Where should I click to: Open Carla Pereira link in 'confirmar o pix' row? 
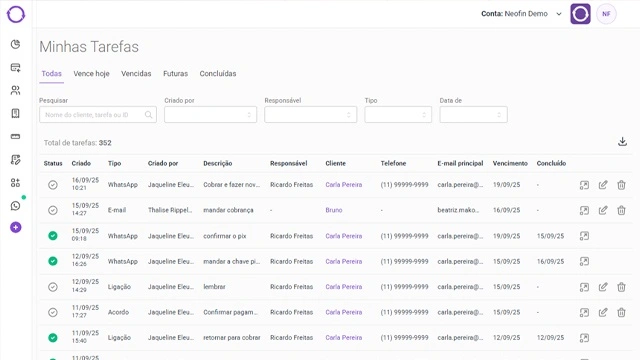pos(344,236)
